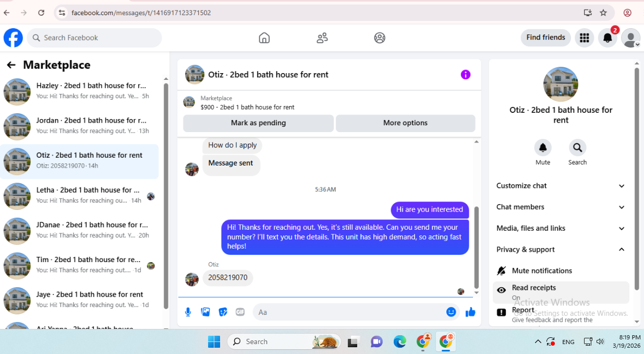
Task: Expand Customize chat section
Action: click(561, 186)
